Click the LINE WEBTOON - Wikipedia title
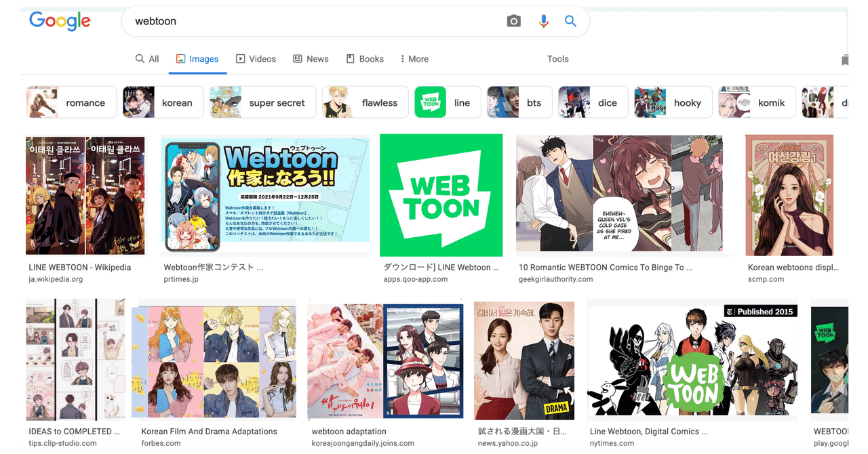868x454 pixels. (80, 268)
